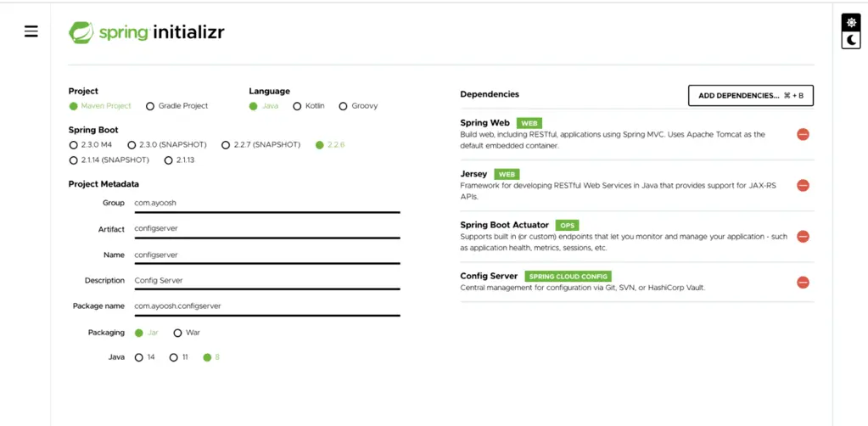Edit the Group field com.ayoosh
The height and width of the screenshot is (426, 868).
click(x=266, y=204)
